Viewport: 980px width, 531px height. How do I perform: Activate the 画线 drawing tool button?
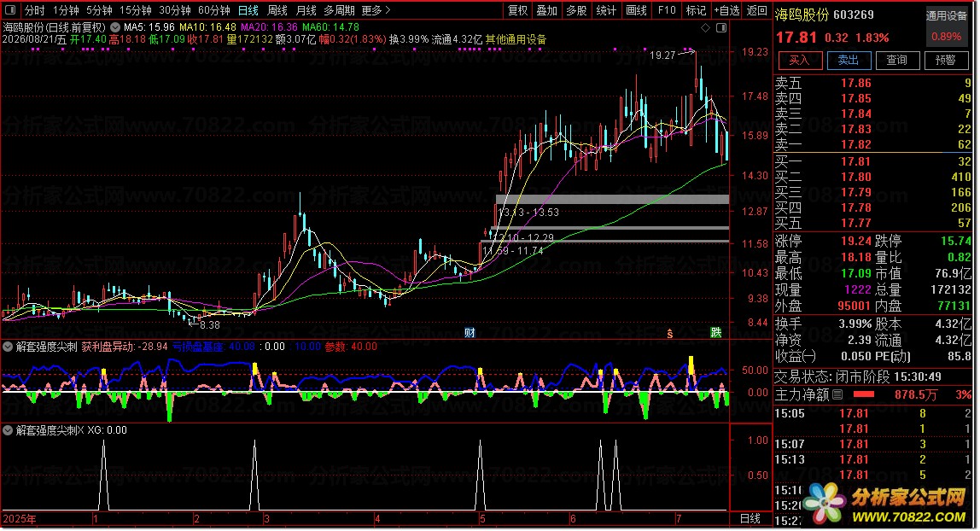(x=636, y=10)
